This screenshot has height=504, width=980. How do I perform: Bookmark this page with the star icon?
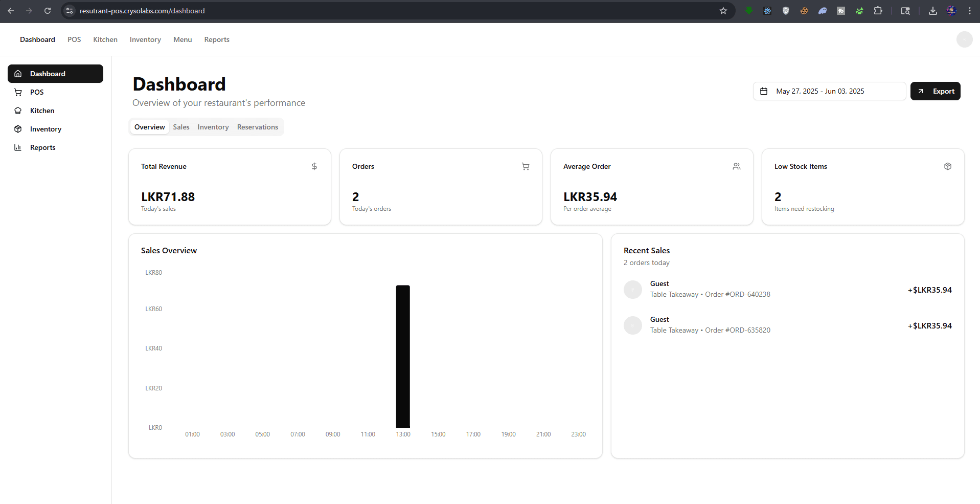point(723,11)
